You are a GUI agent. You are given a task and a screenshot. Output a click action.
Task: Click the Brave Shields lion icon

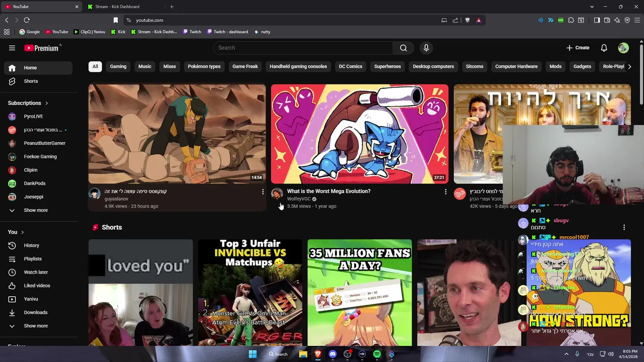coord(467,20)
